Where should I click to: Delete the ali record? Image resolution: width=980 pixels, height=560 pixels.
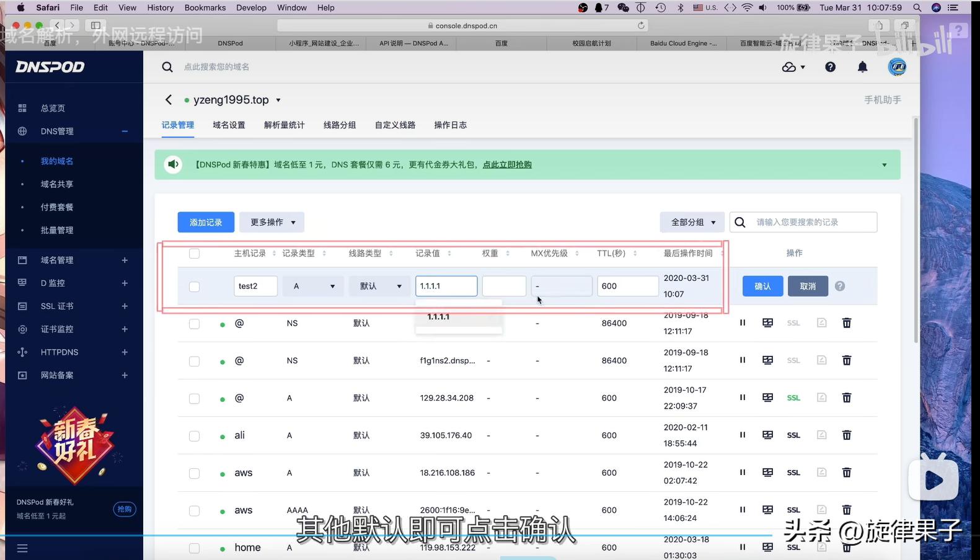click(846, 435)
